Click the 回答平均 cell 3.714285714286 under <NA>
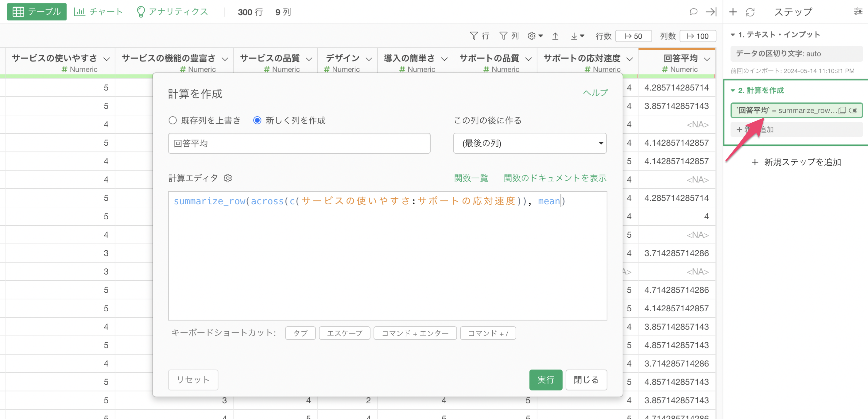The image size is (868, 419). point(676,253)
